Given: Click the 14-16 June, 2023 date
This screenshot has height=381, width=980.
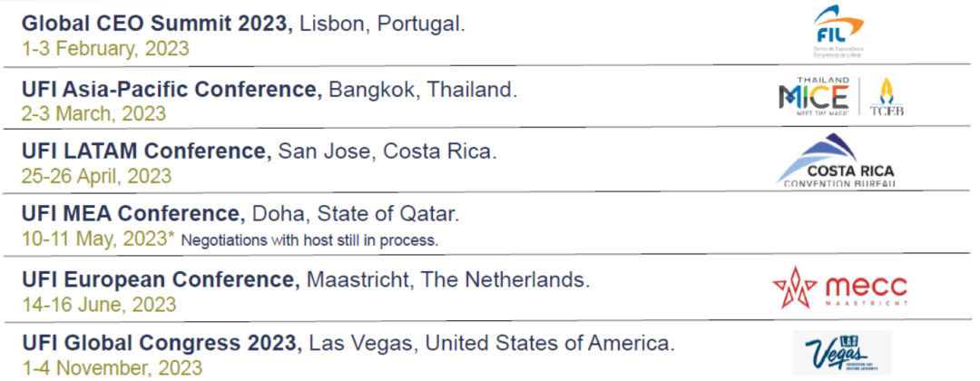Looking at the screenshot, I should (x=99, y=304).
